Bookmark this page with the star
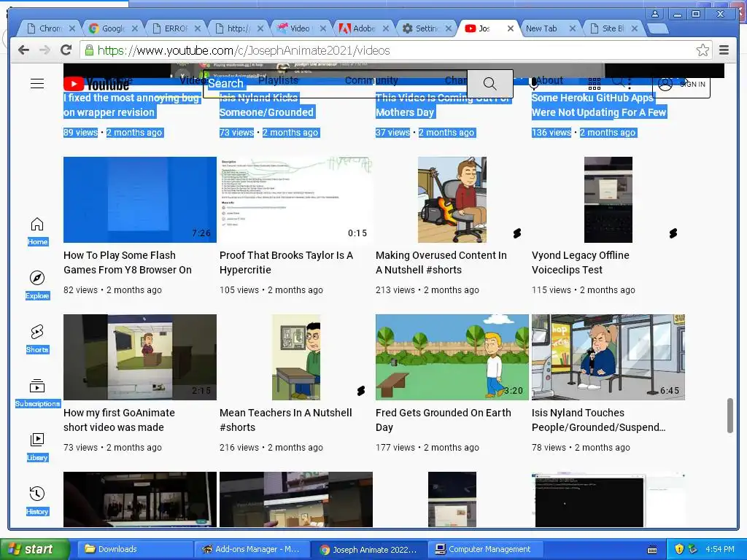The height and width of the screenshot is (560, 747). [x=703, y=50]
